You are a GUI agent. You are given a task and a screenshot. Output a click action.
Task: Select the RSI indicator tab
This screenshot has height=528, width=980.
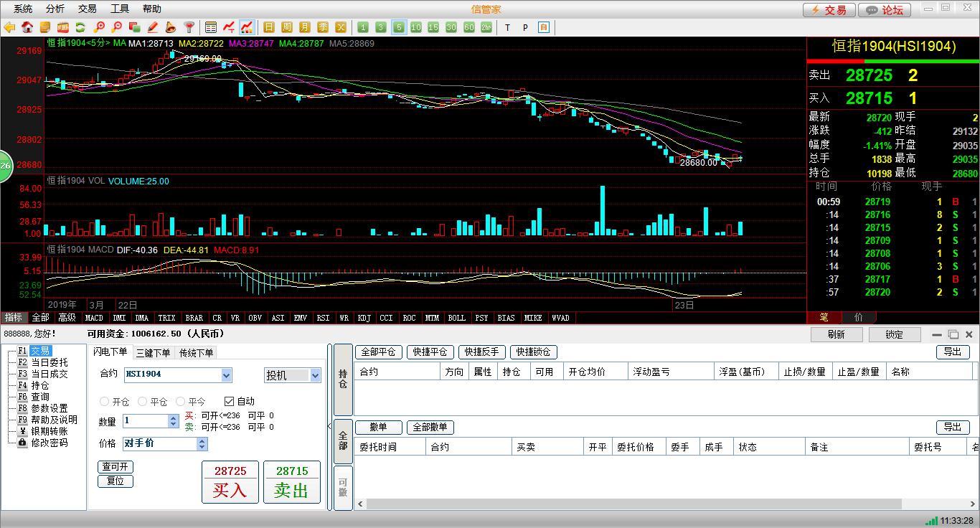(324, 318)
